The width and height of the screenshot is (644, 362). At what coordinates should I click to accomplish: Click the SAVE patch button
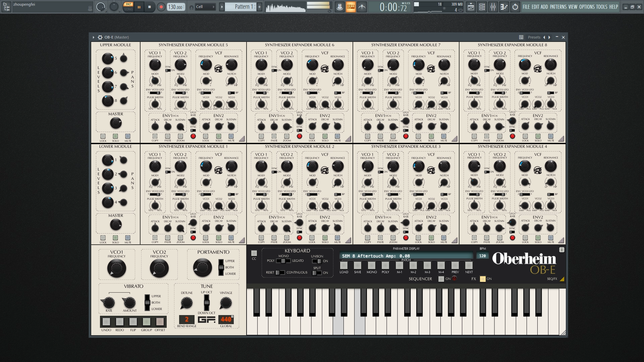click(x=358, y=265)
